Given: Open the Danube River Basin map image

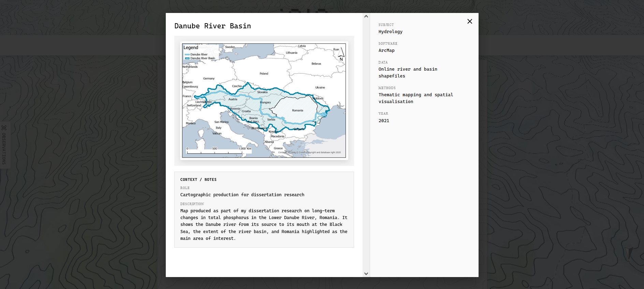Looking at the screenshot, I should (264, 101).
